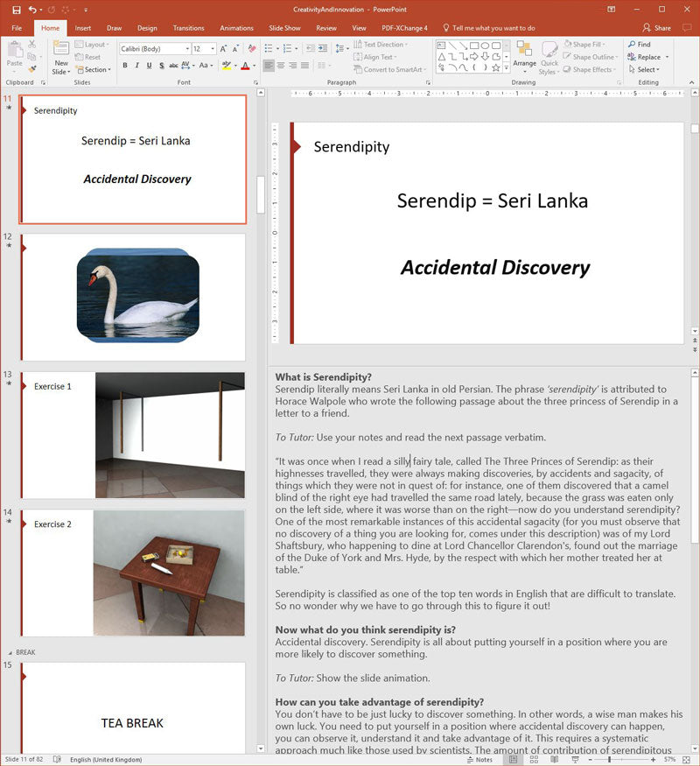Toggle Justify paragraph alignment
The image size is (700, 766).
pyautogui.click(x=304, y=66)
